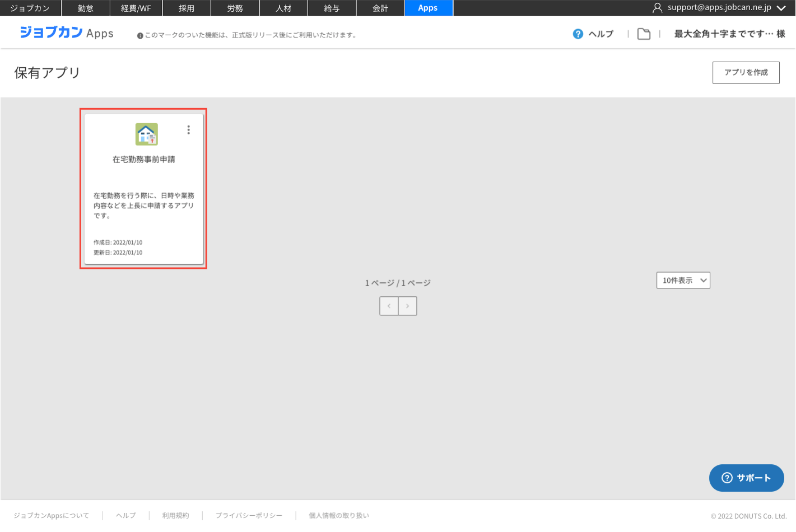
Task: Click the blue help question mark icon
Action: tap(578, 34)
